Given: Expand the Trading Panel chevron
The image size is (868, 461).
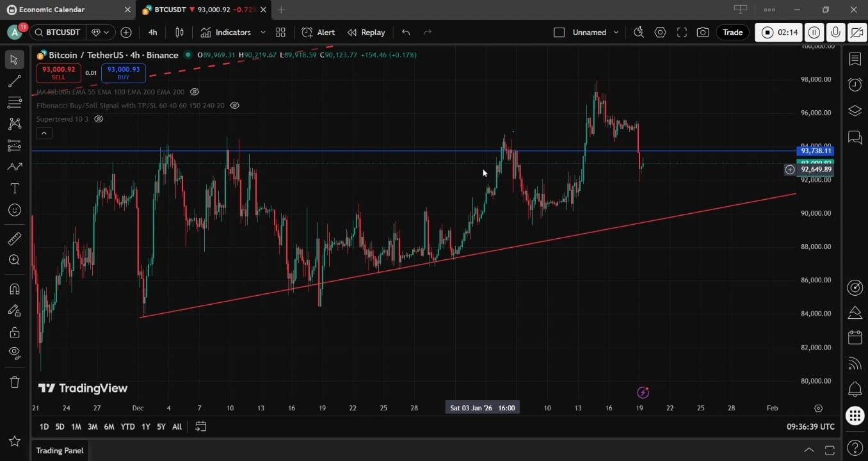Looking at the screenshot, I should pyautogui.click(x=809, y=450).
